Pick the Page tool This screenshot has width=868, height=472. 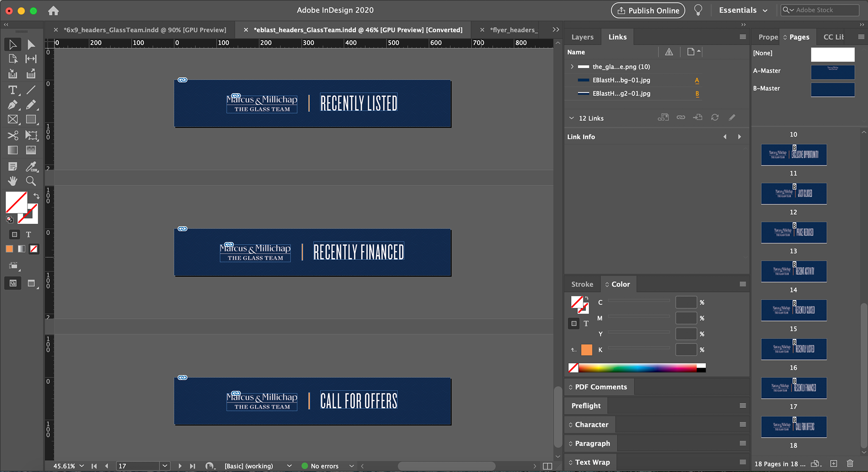[13, 59]
